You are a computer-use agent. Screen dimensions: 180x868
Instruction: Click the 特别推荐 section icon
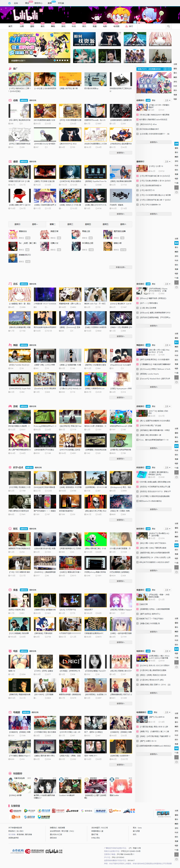10,774
